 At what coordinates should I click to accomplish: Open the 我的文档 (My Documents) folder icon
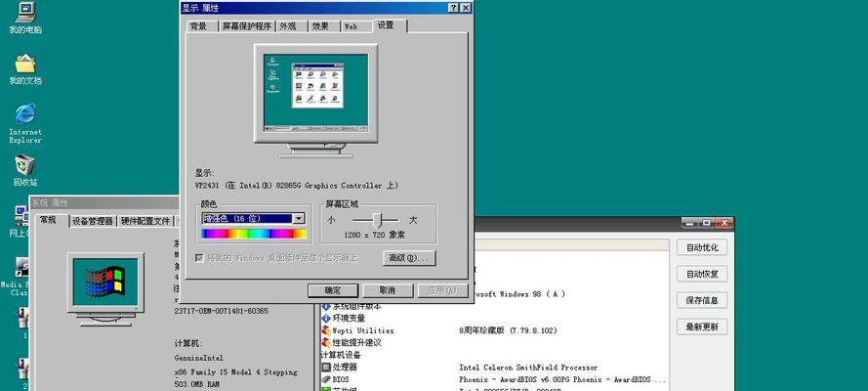pos(25,64)
